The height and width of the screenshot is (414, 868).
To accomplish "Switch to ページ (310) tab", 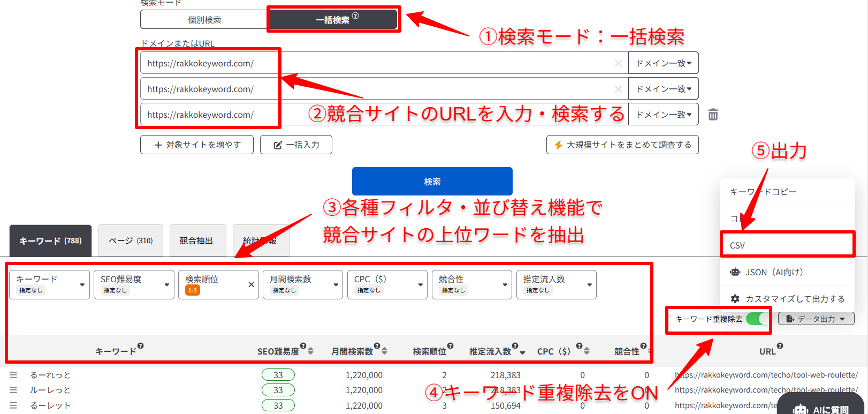I will [x=131, y=241].
